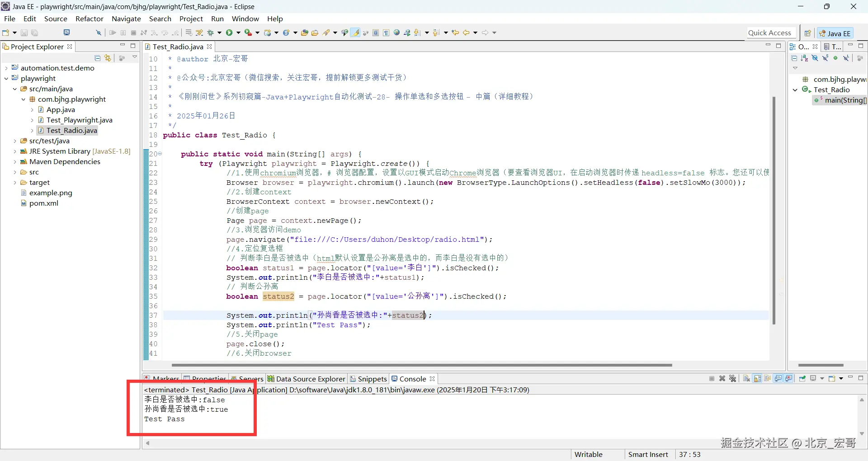Open the Source menu
The width and height of the screenshot is (868, 461).
pos(56,19)
